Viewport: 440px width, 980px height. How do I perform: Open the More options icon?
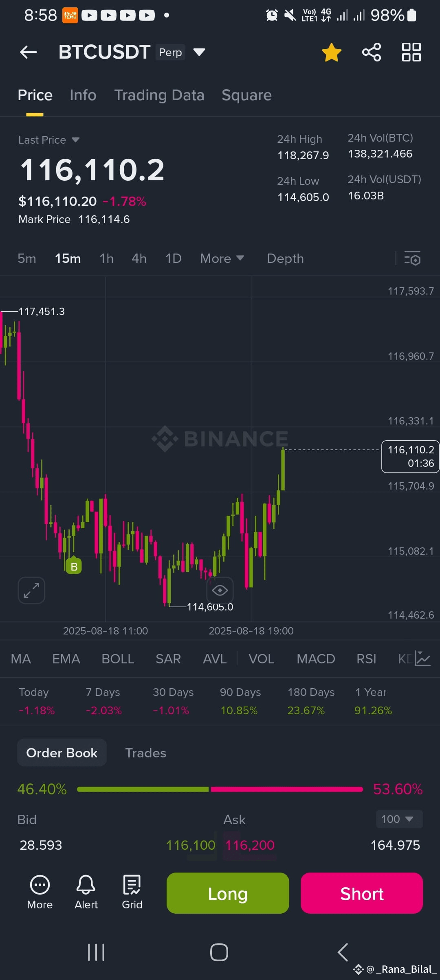click(40, 892)
